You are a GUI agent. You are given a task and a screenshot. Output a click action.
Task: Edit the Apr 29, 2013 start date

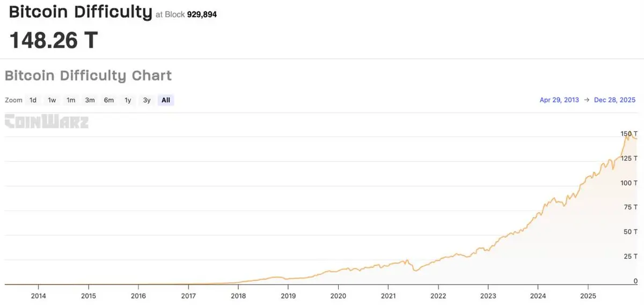(559, 100)
